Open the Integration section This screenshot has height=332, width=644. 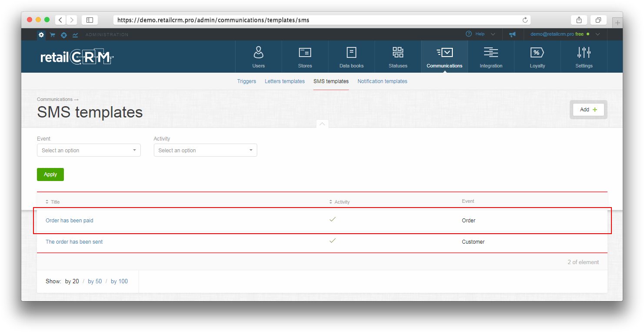point(491,57)
